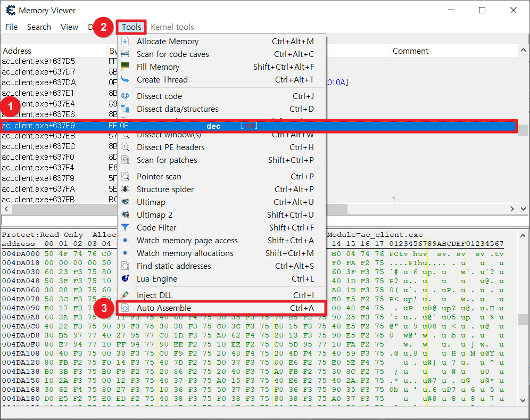Viewport: 530px width, 420px height.
Task: Click the Dissect code icon
Action: pos(125,96)
